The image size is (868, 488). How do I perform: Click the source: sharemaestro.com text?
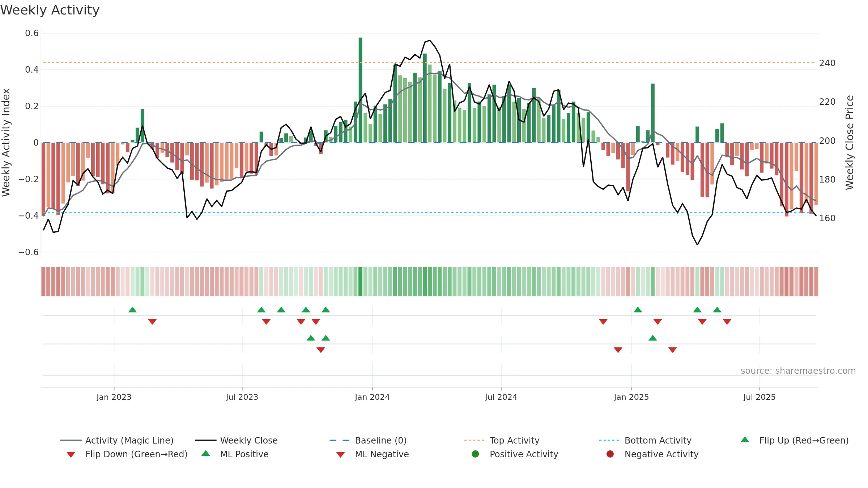[x=798, y=371]
